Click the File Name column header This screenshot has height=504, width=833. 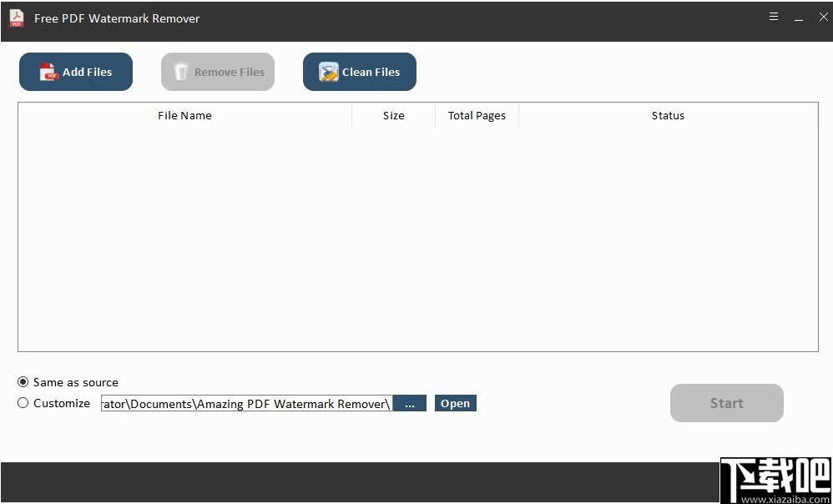click(x=184, y=116)
